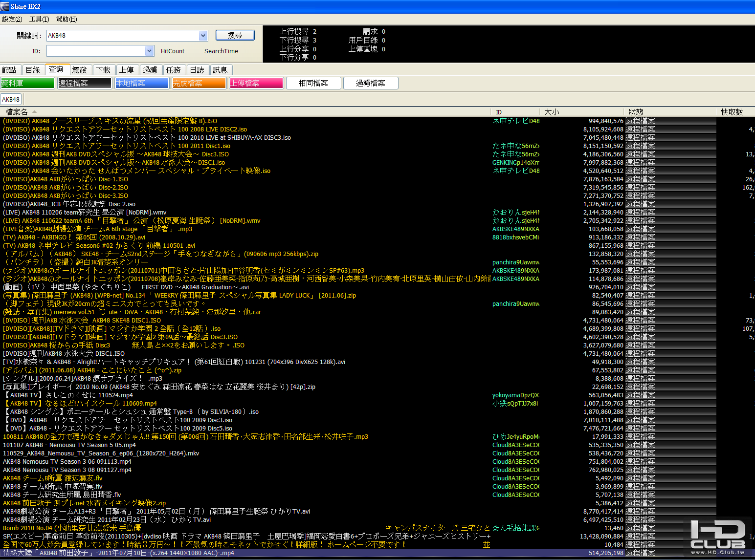Switch to the 過濾 tab

pos(150,70)
